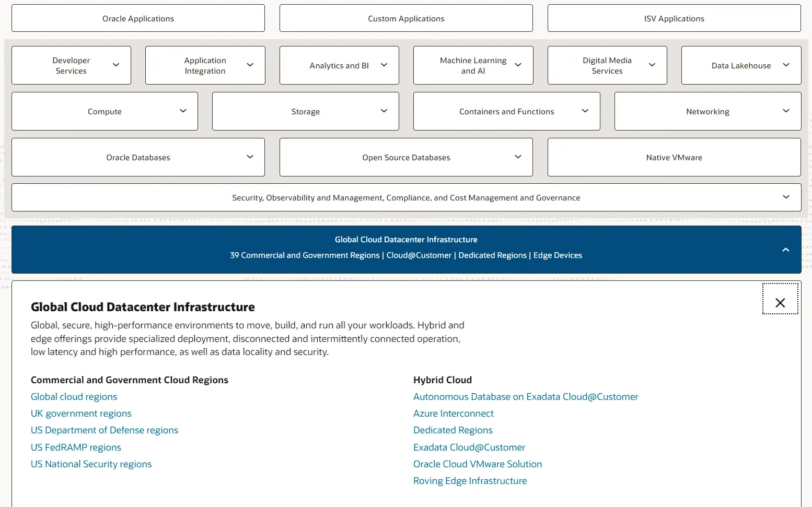Click the Hybrid Cloud heading
Viewport: 812px width, 507px height.
click(443, 380)
